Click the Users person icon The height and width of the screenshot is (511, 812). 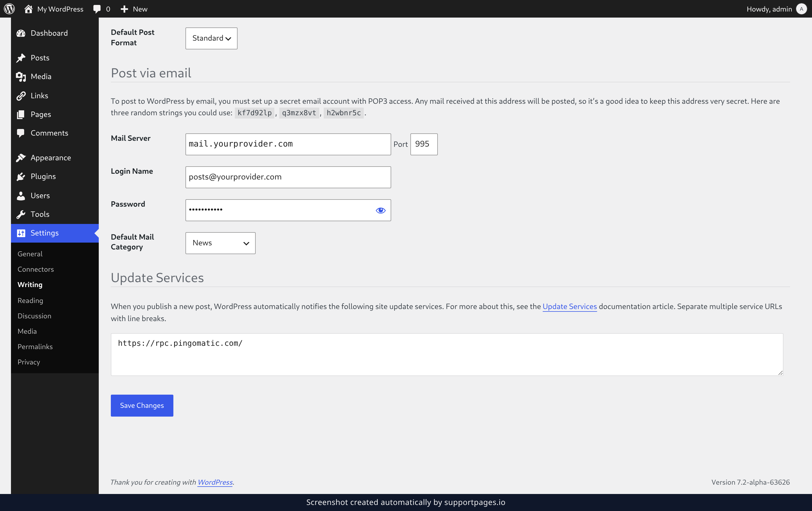tap(21, 196)
